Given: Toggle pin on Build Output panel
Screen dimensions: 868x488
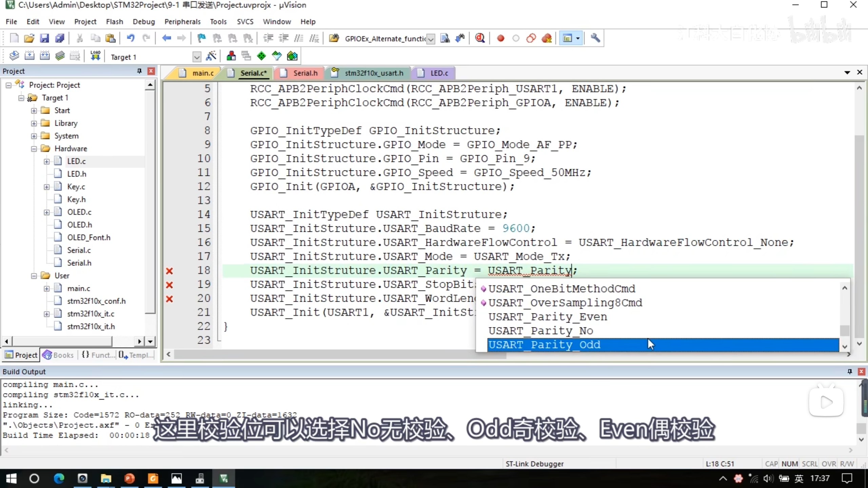Looking at the screenshot, I should (x=850, y=372).
